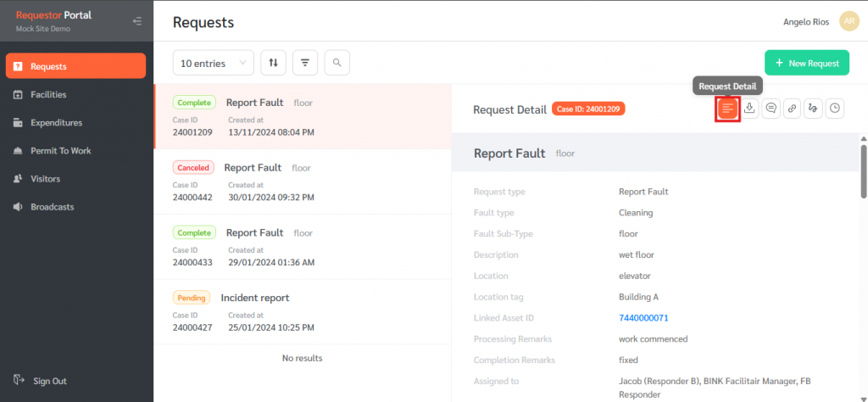This screenshot has height=402, width=868.
Task: Click the New Request button
Action: pyautogui.click(x=806, y=63)
